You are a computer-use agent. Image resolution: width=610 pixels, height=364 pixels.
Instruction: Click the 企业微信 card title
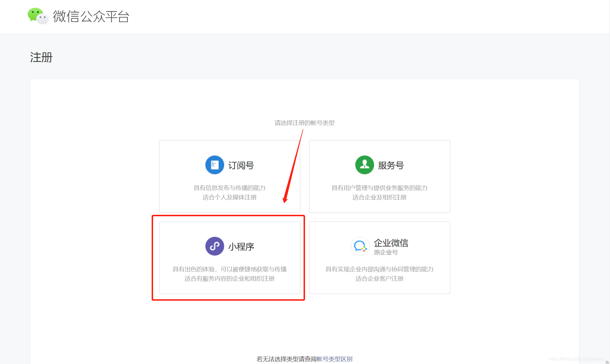[391, 243]
